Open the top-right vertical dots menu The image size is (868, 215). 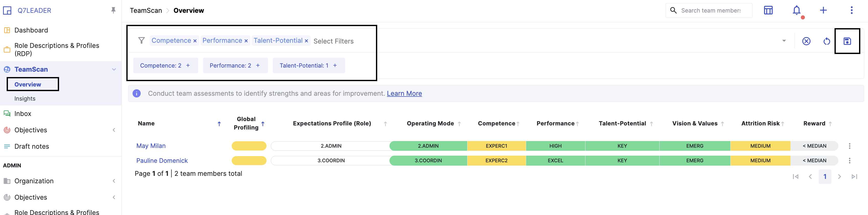(x=851, y=10)
